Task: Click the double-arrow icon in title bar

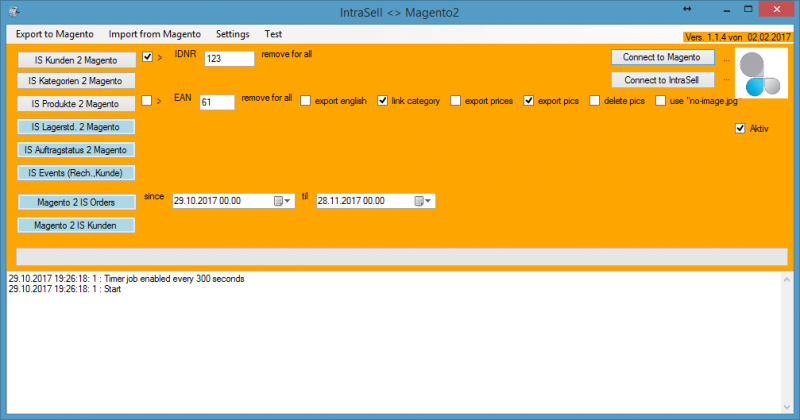Action: [x=687, y=9]
